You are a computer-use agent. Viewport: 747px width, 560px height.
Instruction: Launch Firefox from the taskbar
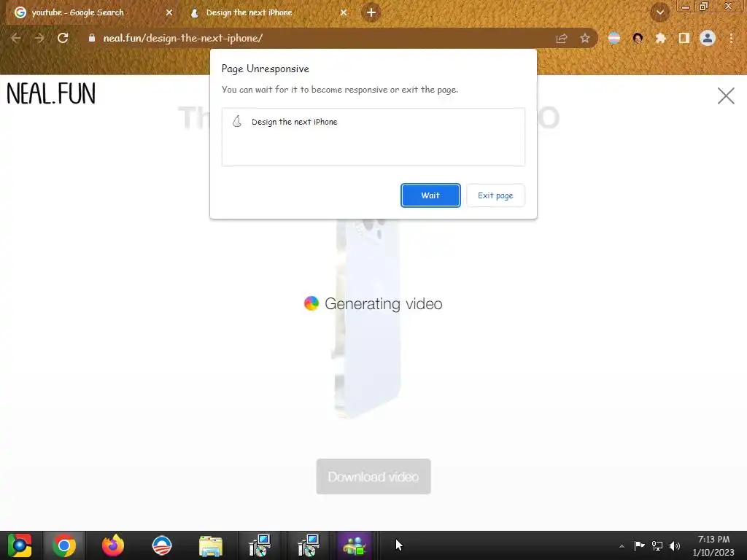[x=113, y=545]
